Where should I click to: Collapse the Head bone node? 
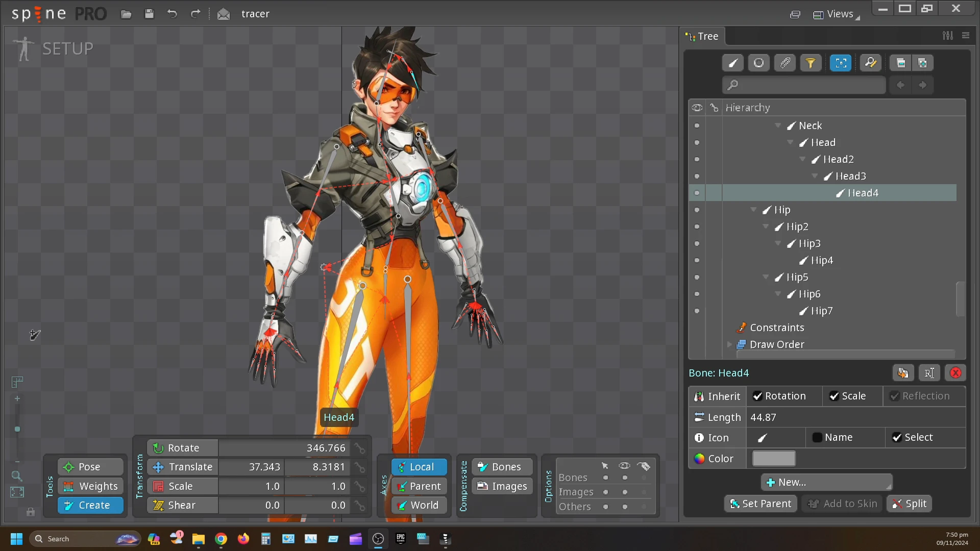[790, 142]
